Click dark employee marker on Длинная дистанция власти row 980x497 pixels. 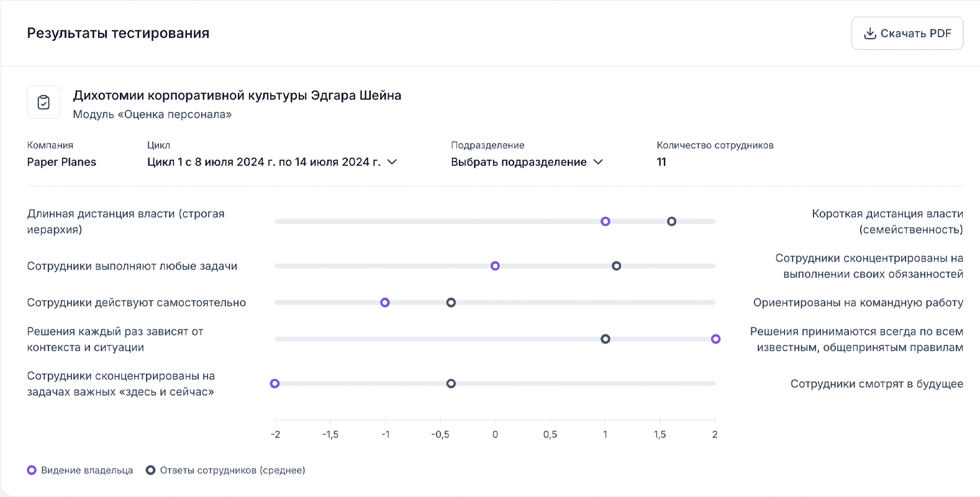pyautogui.click(x=671, y=222)
